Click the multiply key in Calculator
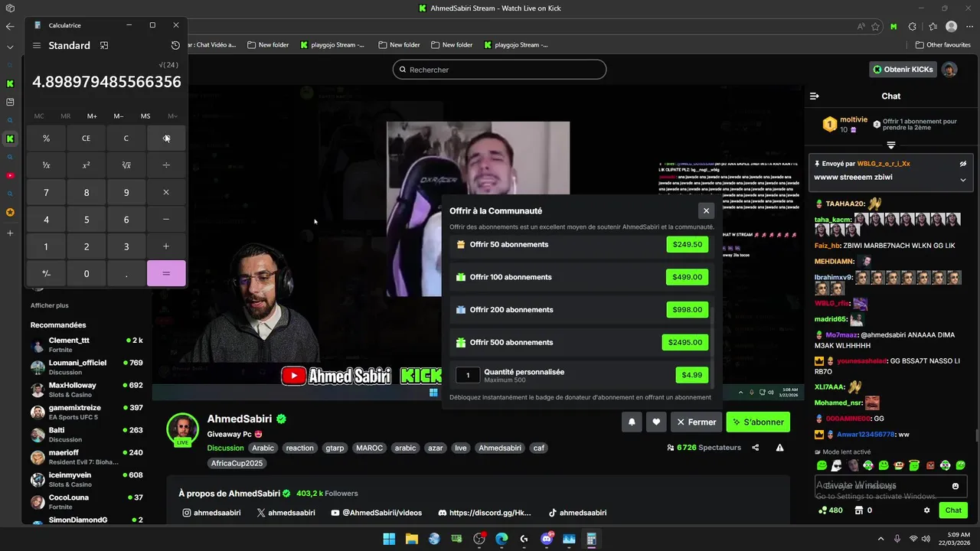980x551 pixels. pos(166,192)
